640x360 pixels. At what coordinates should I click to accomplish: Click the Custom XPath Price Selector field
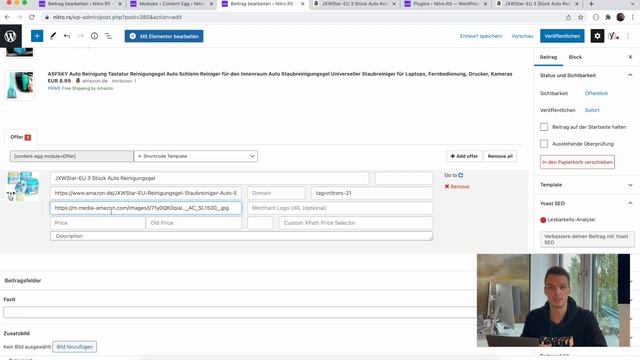[356, 223]
